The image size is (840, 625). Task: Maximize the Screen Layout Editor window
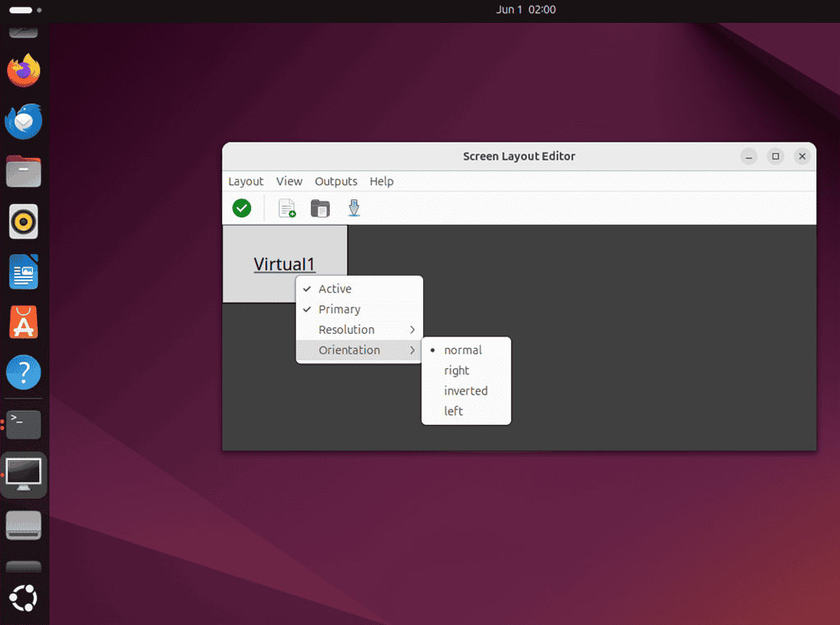pos(775,157)
